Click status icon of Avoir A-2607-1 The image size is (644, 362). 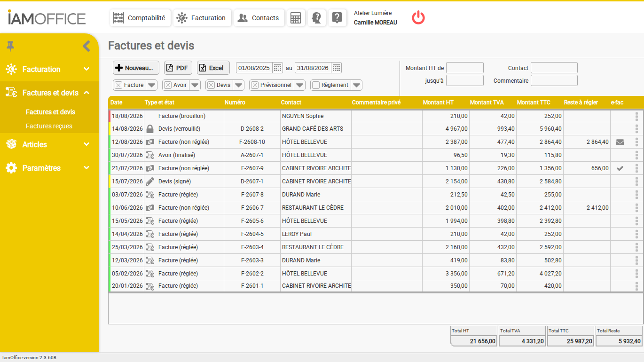point(150,155)
